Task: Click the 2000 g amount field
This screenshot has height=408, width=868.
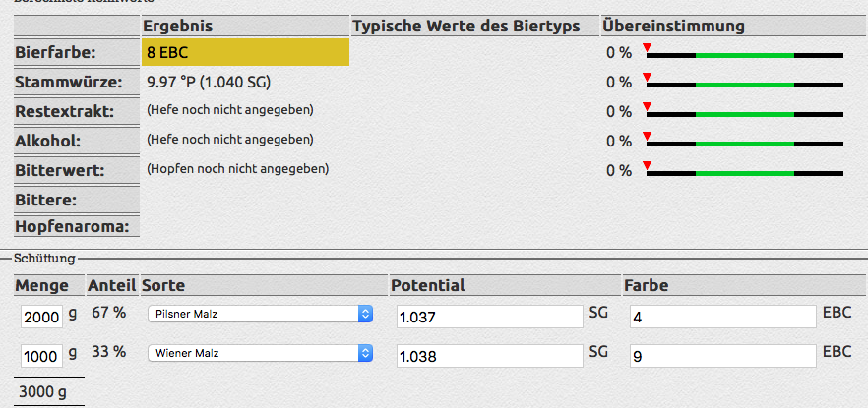Action: (41, 316)
